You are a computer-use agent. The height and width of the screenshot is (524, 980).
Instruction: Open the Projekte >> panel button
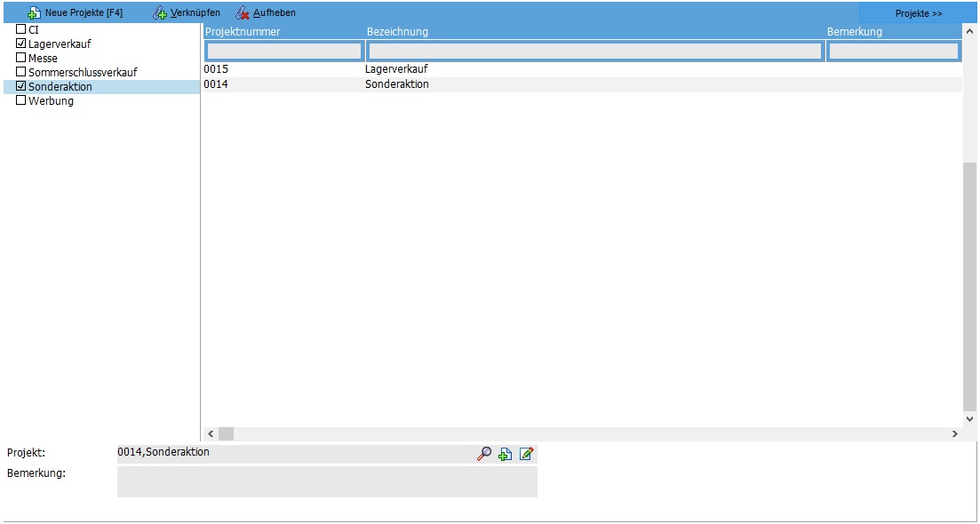coord(919,13)
